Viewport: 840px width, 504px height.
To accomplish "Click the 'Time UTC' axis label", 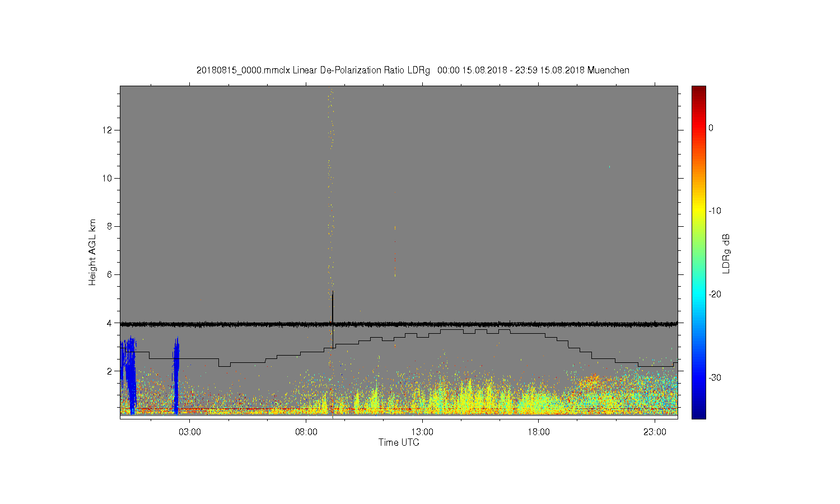I will (x=399, y=442).
